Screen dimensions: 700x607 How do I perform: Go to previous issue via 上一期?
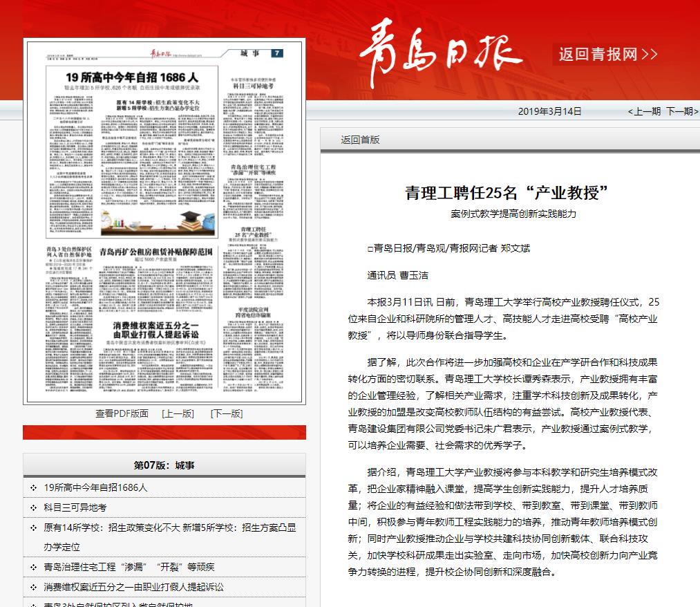pyautogui.click(x=643, y=111)
